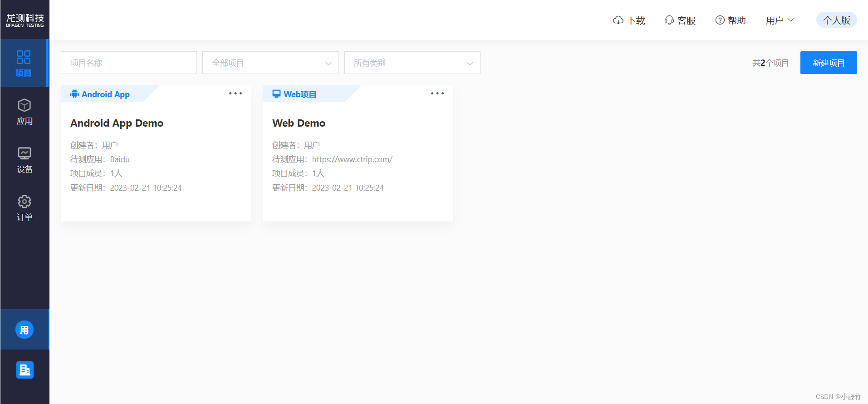Click the Dragon Testing logo
This screenshot has width=868, height=404.
tap(25, 20)
